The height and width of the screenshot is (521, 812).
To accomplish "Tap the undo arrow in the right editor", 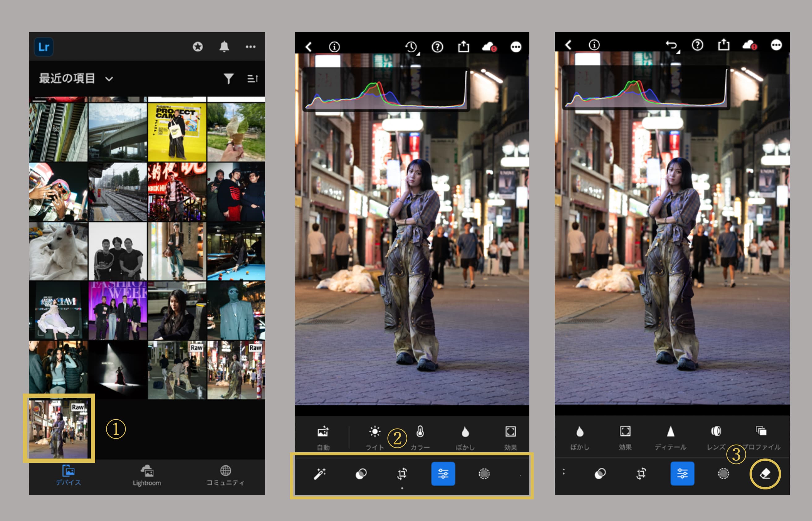I will (x=671, y=45).
